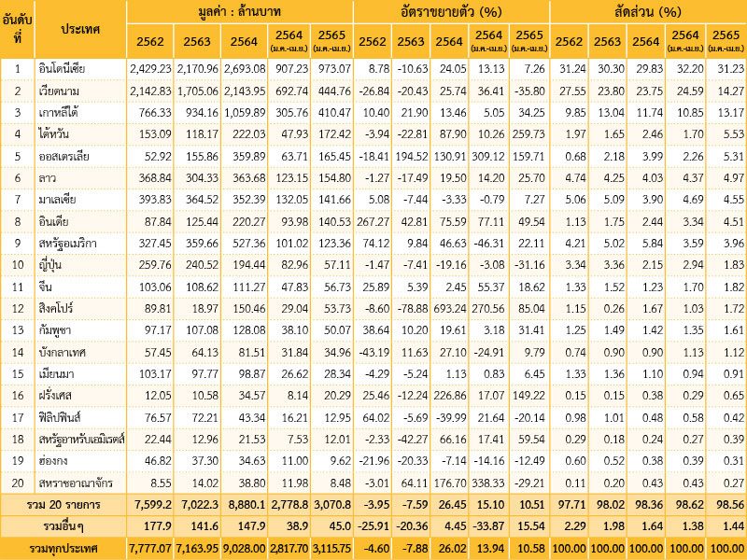Select the เวียดนาม country cell
This screenshot has width=747, height=560.
coord(59,91)
